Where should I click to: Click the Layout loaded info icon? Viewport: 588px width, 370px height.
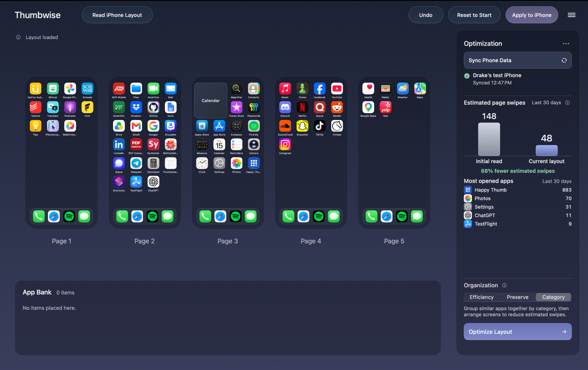click(x=18, y=37)
